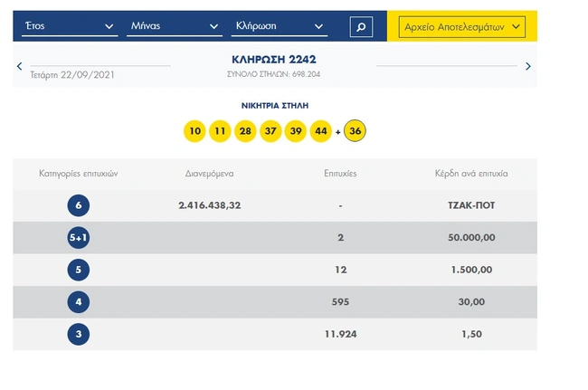
Task: Click winning number ball 28
Action: [x=245, y=131]
